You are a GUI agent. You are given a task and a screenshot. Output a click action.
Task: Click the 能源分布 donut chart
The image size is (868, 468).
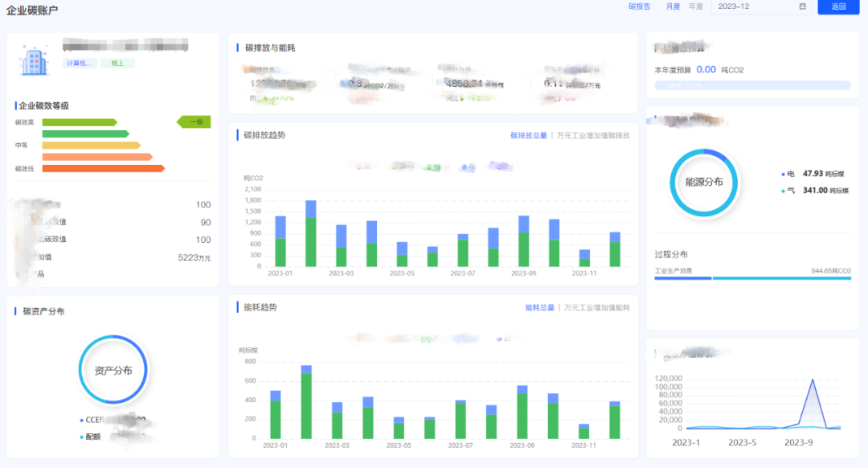click(x=703, y=183)
